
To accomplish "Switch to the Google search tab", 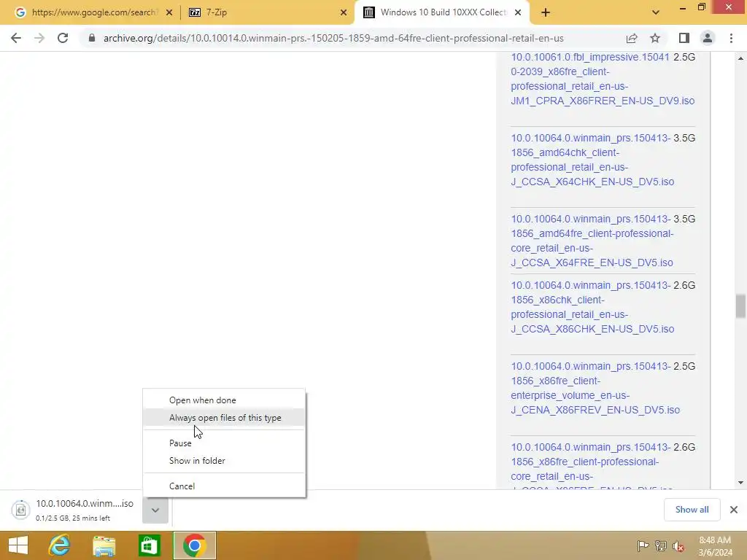I will click(93, 12).
